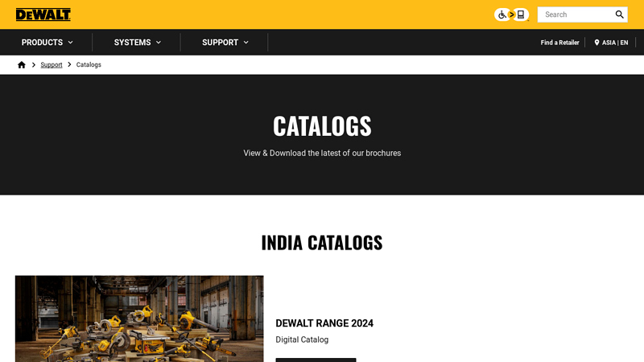The width and height of the screenshot is (644, 362).
Task: Go to Support breadcrumb link
Action: [52, 65]
